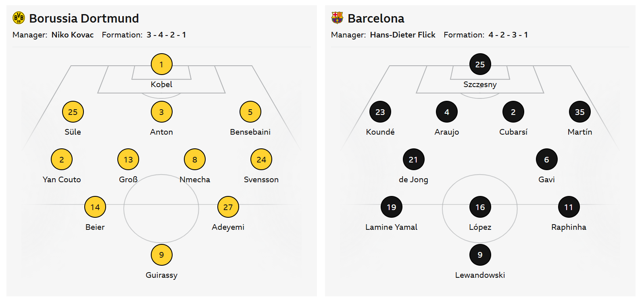Click Lewandowski's number 9 black badge
This screenshot has width=644, height=302.
(480, 255)
